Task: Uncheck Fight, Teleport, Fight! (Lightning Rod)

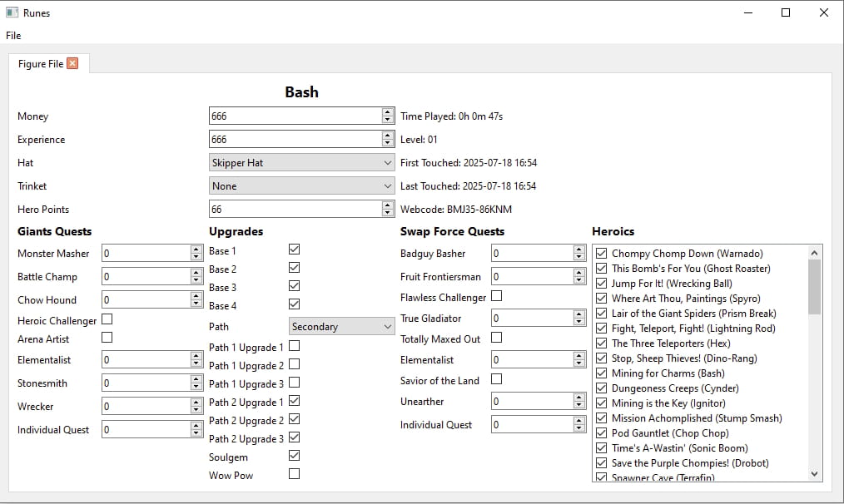Action: coord(602,329)
